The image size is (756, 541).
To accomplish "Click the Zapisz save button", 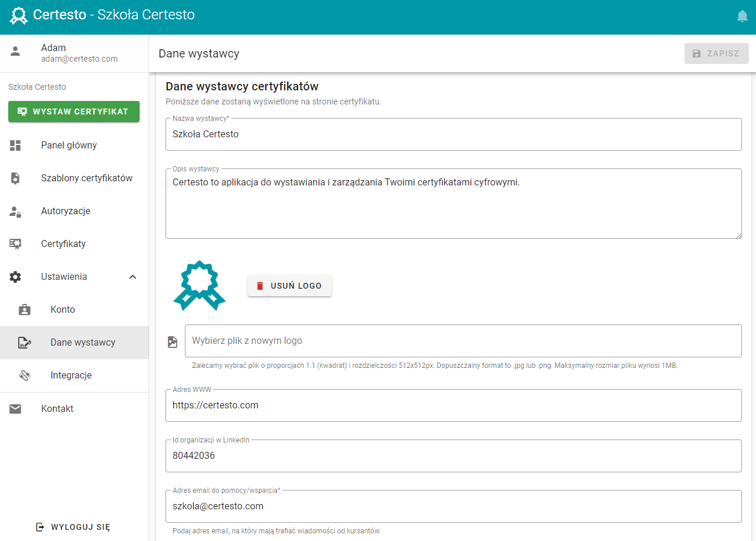I will pos(717,53).
